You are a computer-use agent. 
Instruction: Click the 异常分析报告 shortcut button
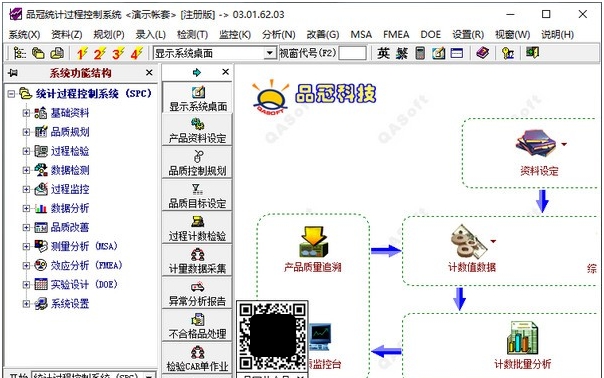tap(197, 292)
